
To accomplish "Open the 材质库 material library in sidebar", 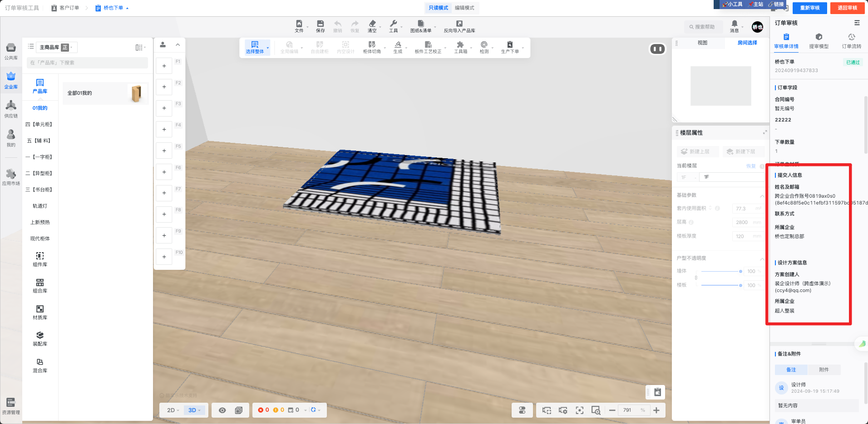I will (x=40, y=312).
